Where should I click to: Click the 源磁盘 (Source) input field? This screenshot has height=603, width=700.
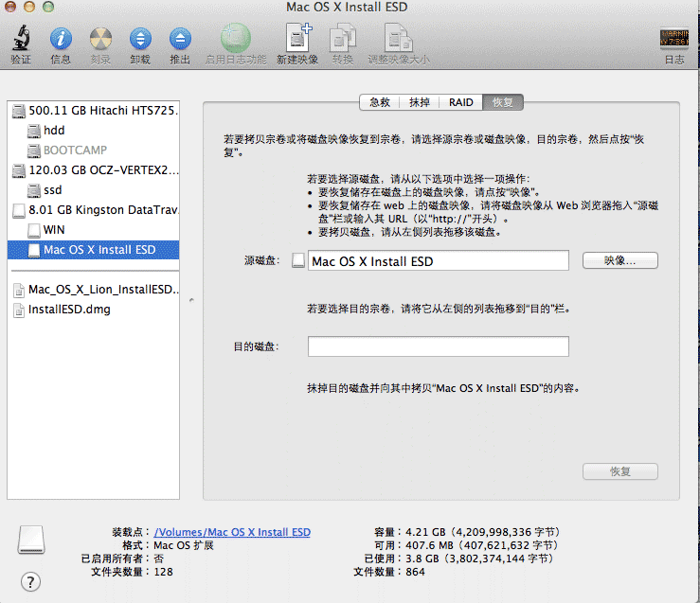point(438,260)
